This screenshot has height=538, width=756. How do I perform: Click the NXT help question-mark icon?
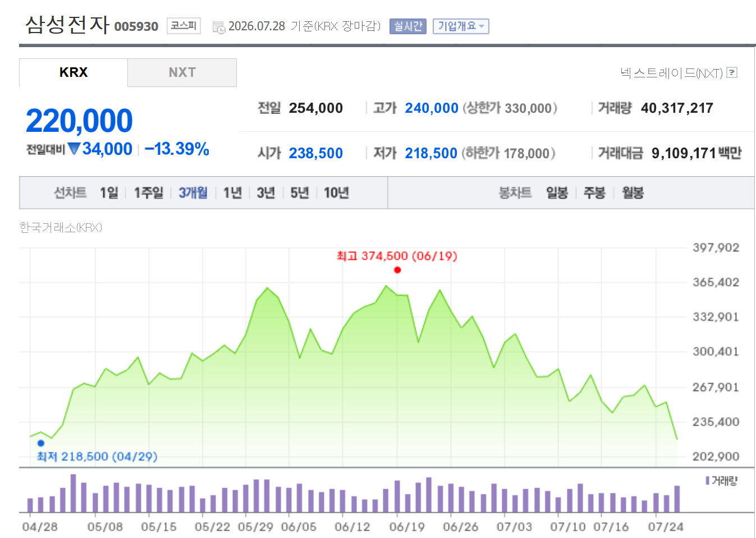(x=731, y=72)
